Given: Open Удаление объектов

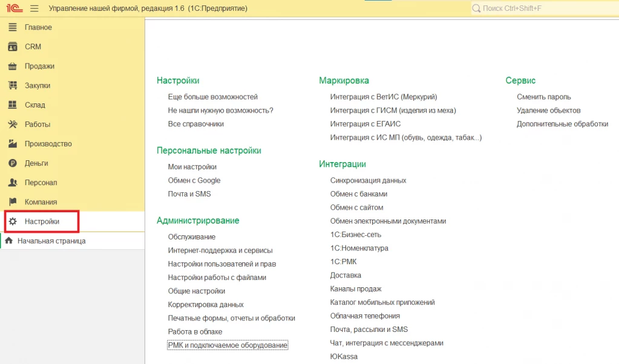Looking at the screenshot, I should [549, 111].
